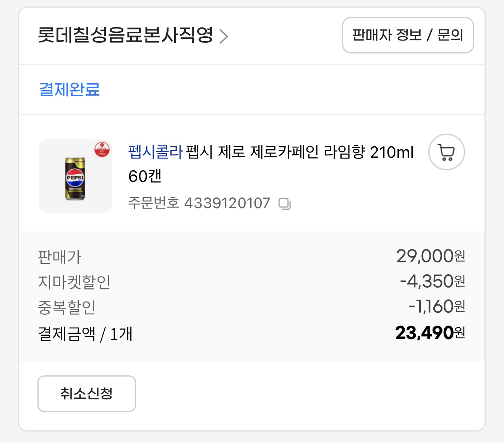This screenshot has width=504, height=443.
Task: Click the 29,000원 sale price
Action: click(430, 256)
